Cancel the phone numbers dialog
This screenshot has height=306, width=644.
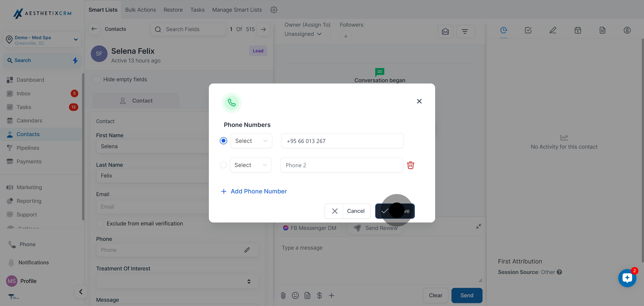tap(347, 211)
